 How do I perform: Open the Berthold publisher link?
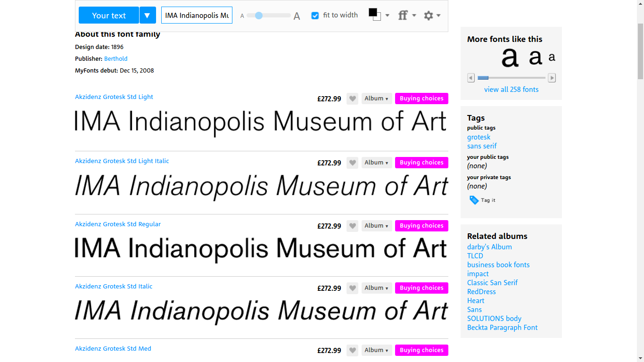point(116,59)
